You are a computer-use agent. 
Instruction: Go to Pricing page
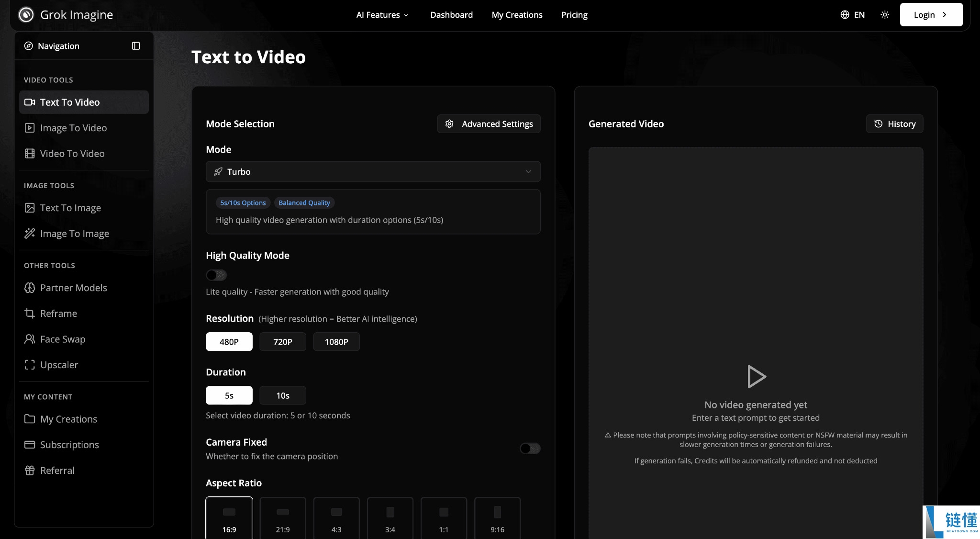(574, 15)
